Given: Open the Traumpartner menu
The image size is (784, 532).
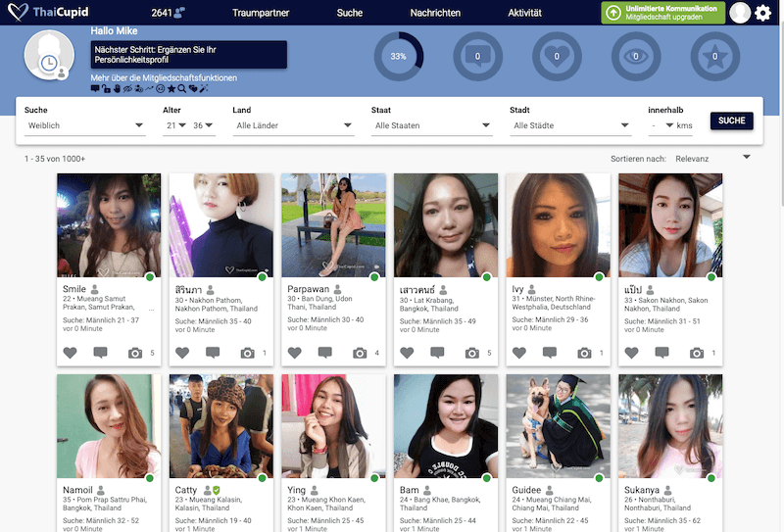Looking at the screenshot, I should (261, 13).
